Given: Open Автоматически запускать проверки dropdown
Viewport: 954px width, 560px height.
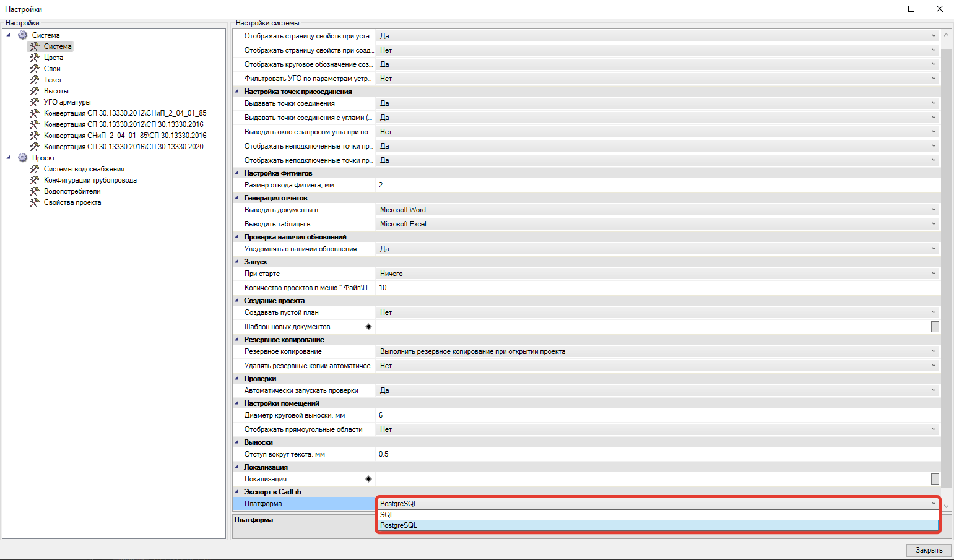Looking at the screenshot, I should [934, 390].
